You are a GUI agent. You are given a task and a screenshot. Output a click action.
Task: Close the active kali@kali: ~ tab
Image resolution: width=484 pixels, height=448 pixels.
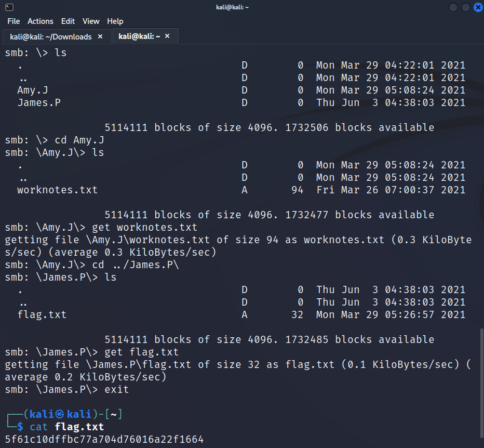(x=168, y=36)
